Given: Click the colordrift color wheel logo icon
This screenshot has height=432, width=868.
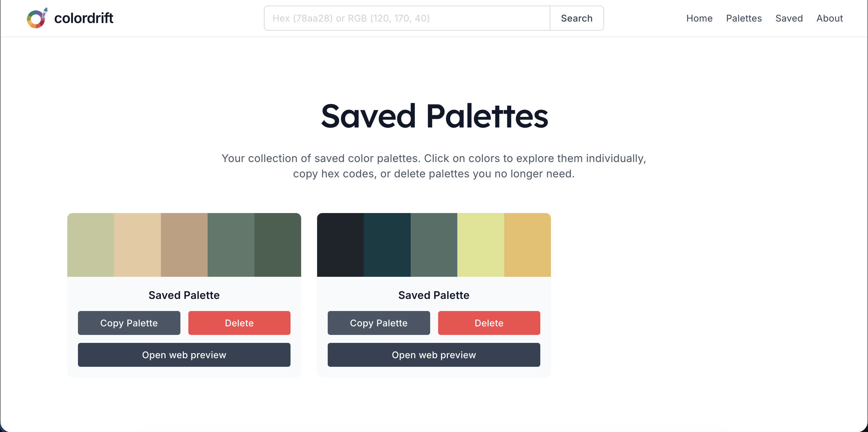Looking at the screenshot, I should (37, 18).
